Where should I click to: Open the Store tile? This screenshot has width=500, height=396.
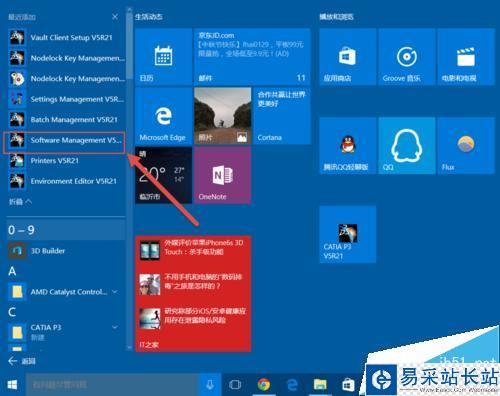348,57
